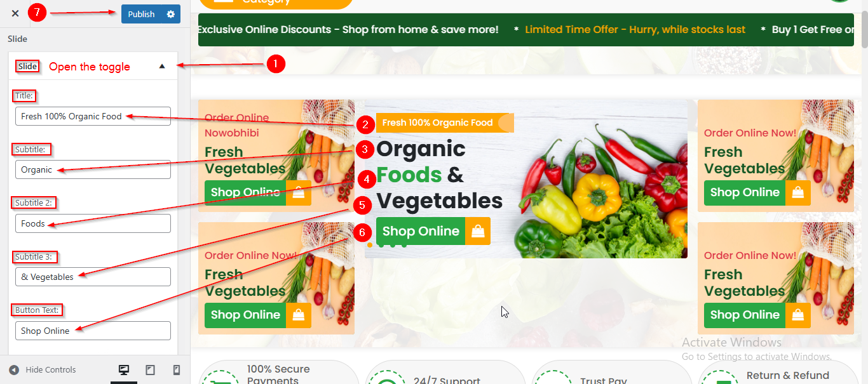Select the first orange slider dot
The image size is (868, 384).
370,244
